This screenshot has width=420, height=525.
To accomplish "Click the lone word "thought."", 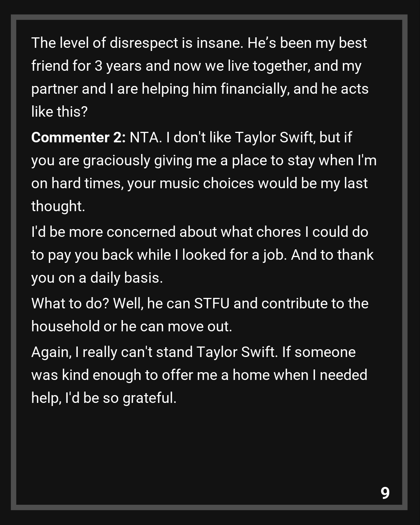I will [x=58, y=206].
